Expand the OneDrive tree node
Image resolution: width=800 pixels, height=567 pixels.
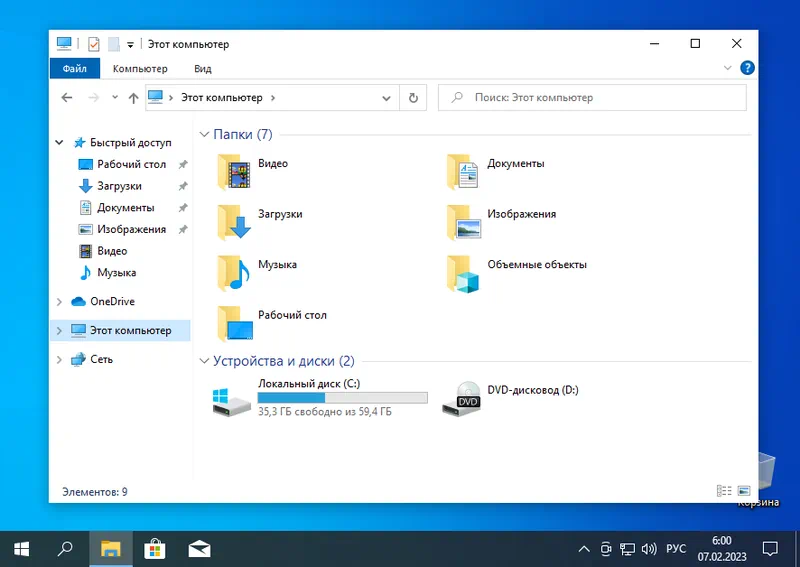(60, 302)
